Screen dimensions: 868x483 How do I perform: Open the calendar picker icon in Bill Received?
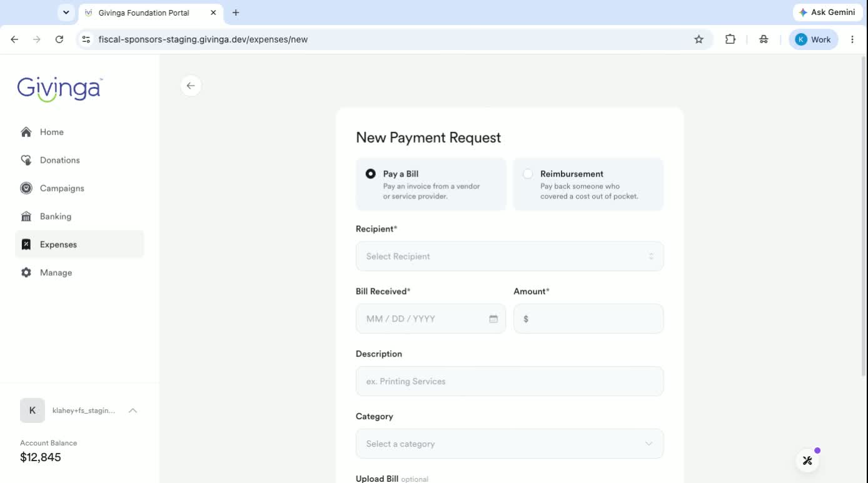tap(493, 319)
